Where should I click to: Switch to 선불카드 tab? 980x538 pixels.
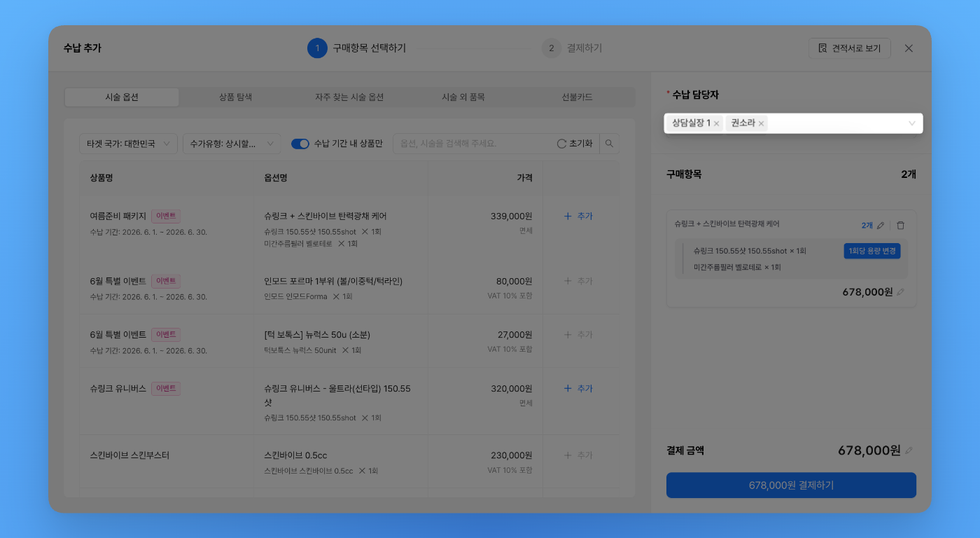(x=577, y=97)
